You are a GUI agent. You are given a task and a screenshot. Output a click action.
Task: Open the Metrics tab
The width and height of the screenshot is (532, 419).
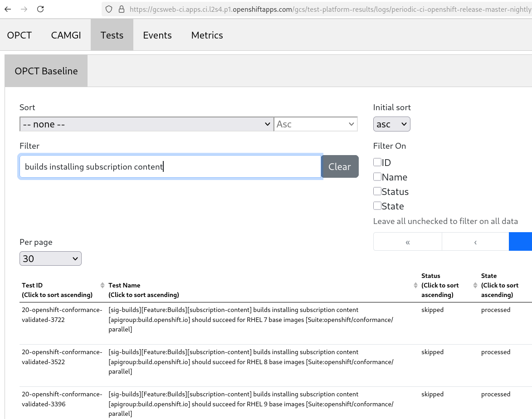point(207,35)
